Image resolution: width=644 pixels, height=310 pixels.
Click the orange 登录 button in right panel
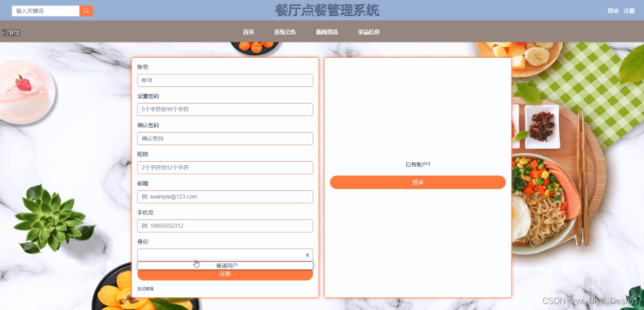[x=418, y=182]
